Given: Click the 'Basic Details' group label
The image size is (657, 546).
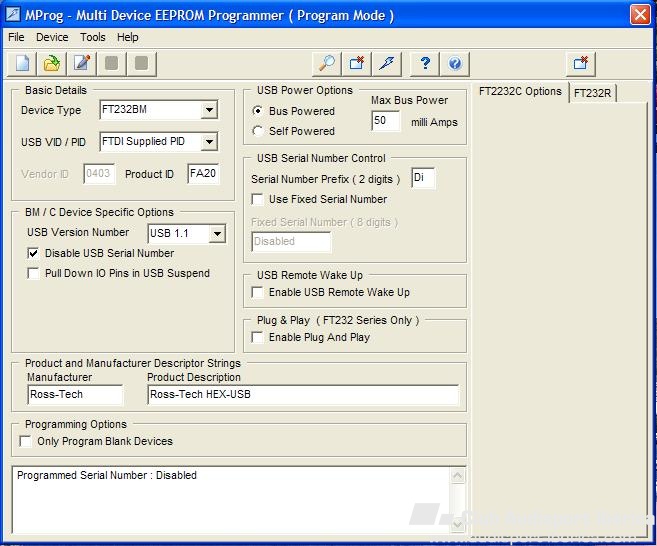Looking at the screenshot, I should click(56, 90).
